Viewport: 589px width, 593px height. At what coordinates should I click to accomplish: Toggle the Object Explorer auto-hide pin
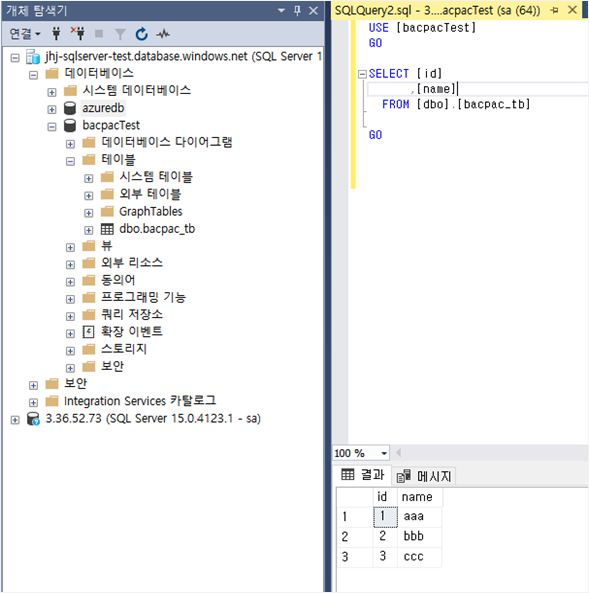pyautogui.click(x=297, y=11)
